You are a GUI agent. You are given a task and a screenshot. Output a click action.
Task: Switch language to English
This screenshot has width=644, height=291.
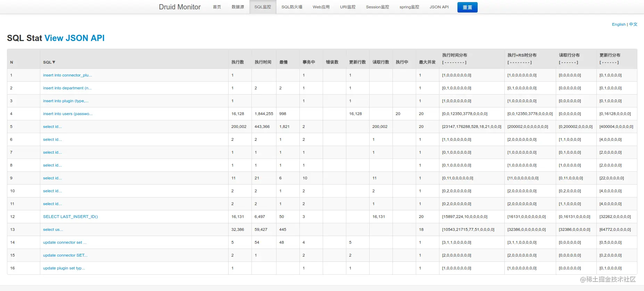pos(619,24)
